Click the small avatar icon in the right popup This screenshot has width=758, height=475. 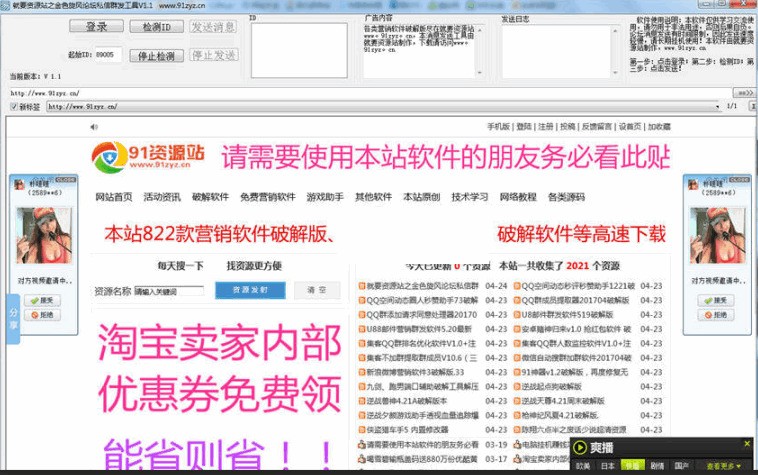[x=693, y=185]
